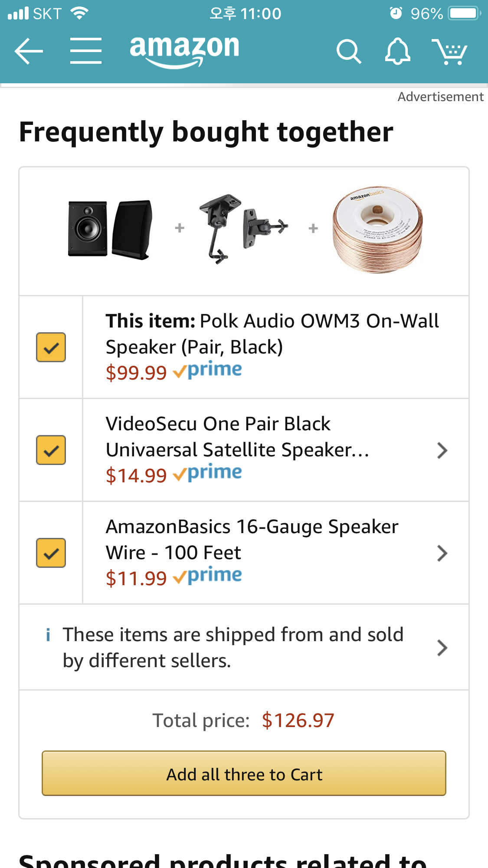Open notifications bell icon
The height and width of the screenshot is (868, 488).
[397, 52]
